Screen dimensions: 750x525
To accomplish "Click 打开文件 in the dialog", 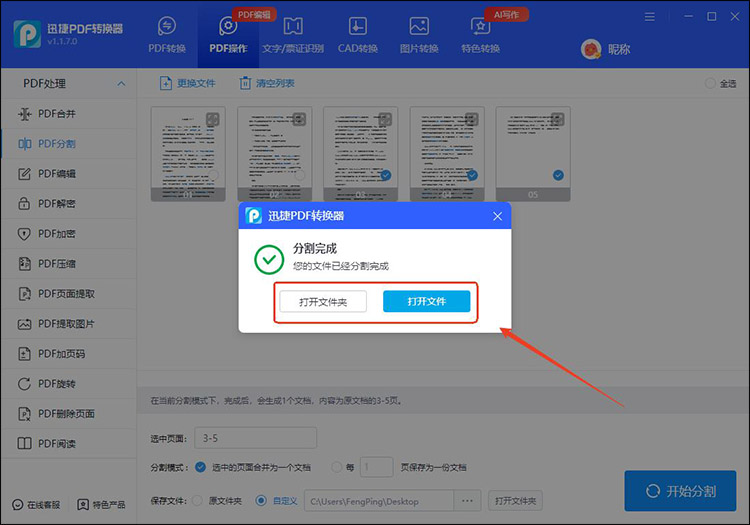I will coord(427,301).
